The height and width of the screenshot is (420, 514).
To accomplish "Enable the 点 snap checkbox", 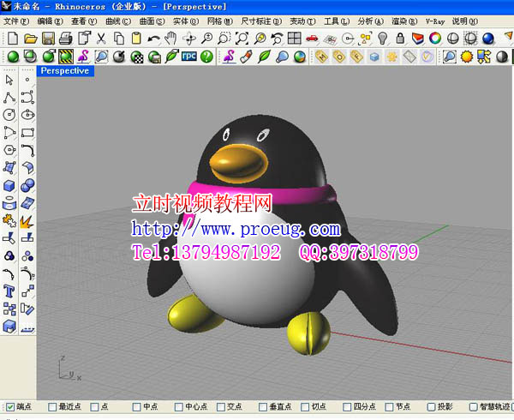I will 94,407.
